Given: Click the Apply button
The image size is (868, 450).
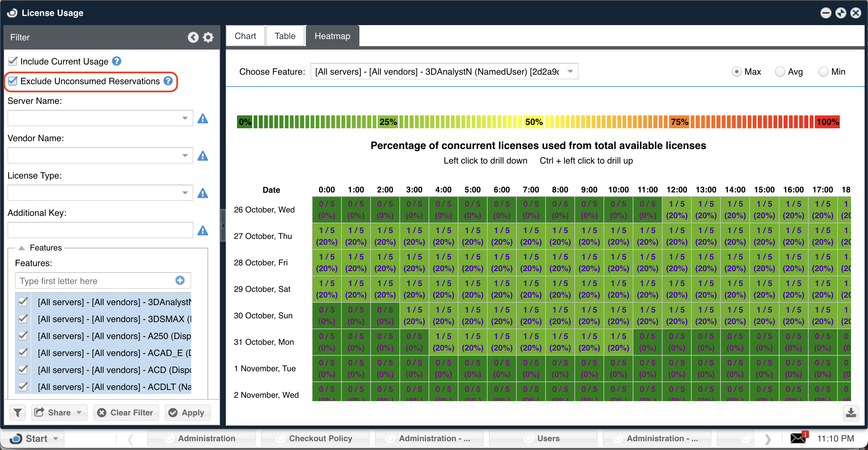Looking at the screenshot, I should [187, 412].
